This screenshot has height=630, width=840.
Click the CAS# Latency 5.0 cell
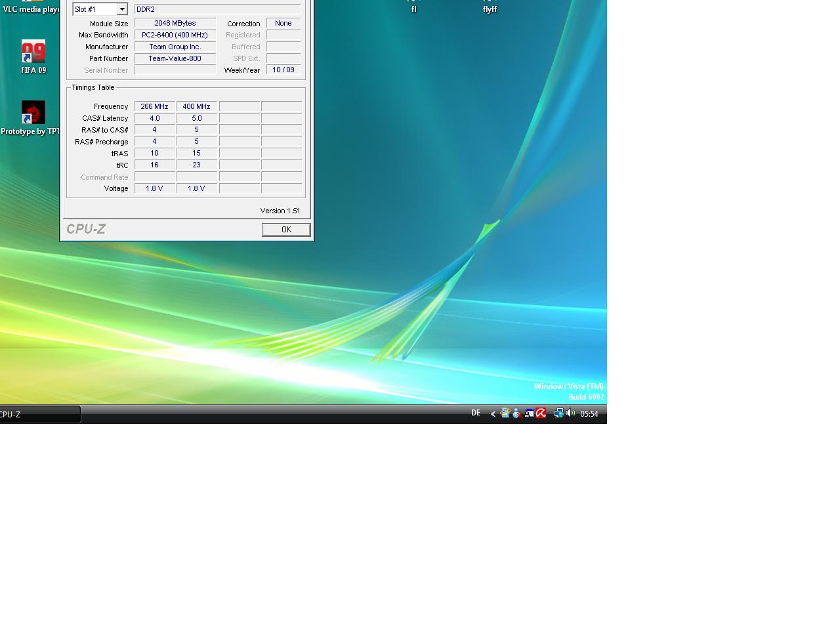[x=196, y=118]
